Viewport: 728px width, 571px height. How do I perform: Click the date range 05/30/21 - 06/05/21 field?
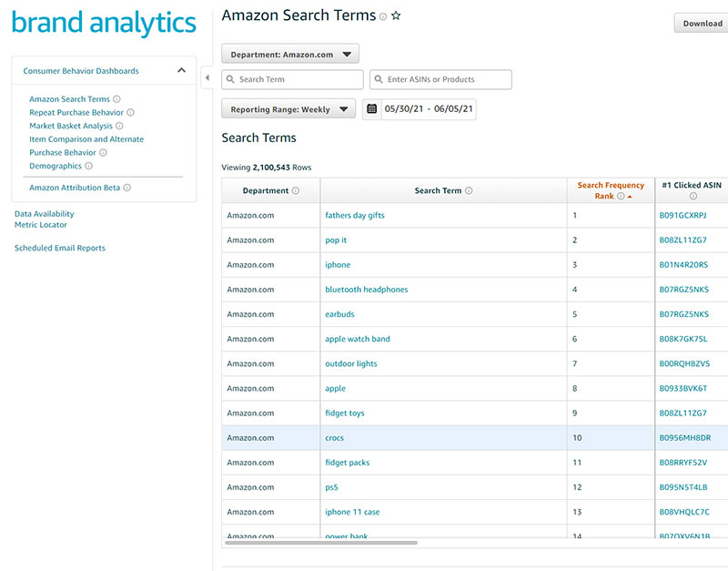[x=429, y=109]
